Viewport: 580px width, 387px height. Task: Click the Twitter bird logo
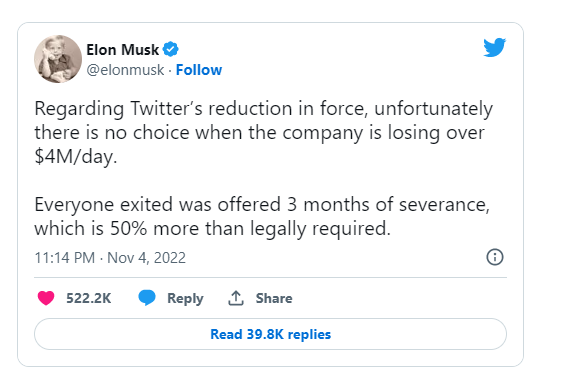pyautogui.click(x=494, y=47)
